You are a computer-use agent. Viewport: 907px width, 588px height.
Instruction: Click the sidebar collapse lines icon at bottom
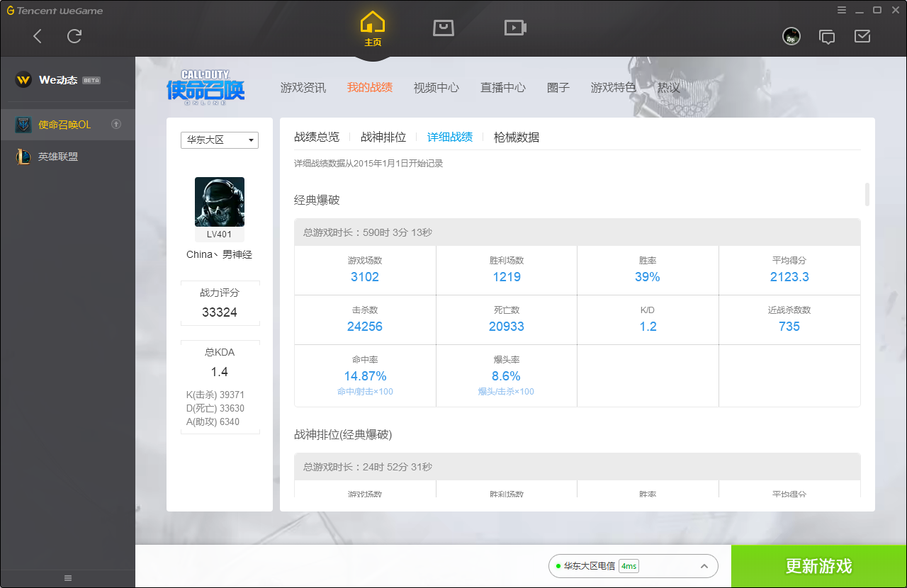click(x=68, y=578)
